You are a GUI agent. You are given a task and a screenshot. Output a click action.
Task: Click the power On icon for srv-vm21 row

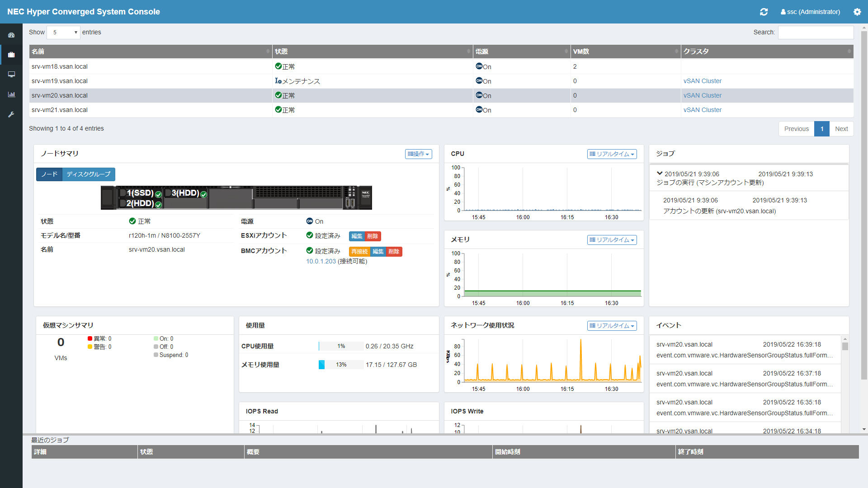pyautogui.click(x=479, y=109)
